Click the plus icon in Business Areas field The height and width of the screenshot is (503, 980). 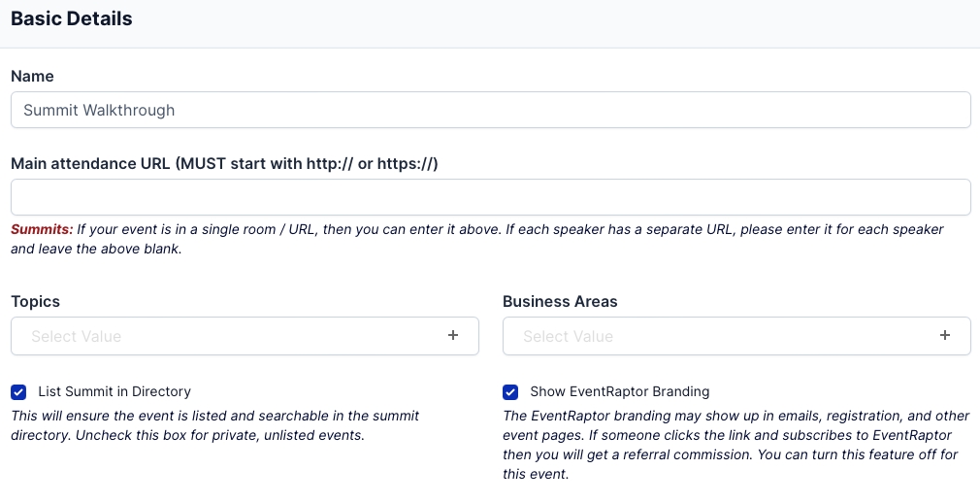[x=944, y=336]
